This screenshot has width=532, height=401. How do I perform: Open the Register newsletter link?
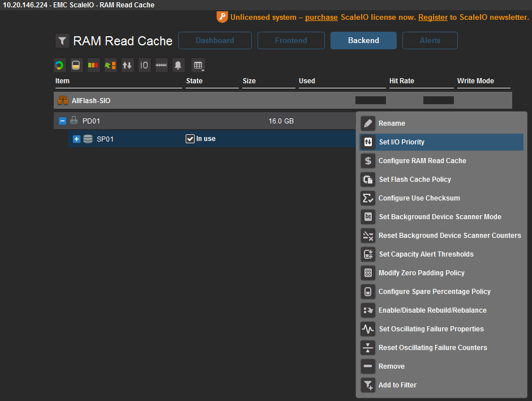(x=433, y=18)
